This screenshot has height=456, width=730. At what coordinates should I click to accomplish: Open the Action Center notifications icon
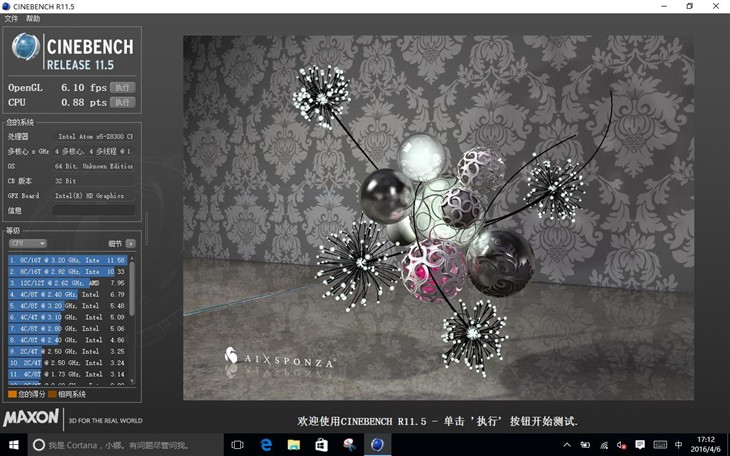tap(640, 445)
